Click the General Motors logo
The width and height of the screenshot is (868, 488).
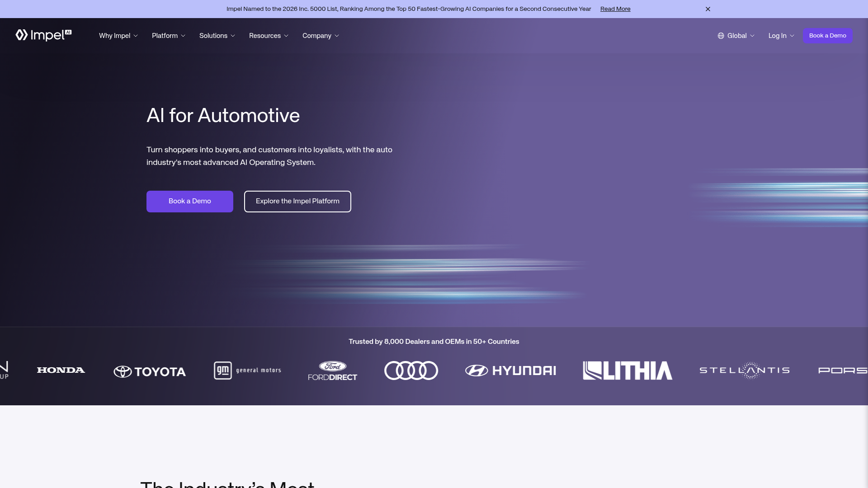(x=247, y=371)
